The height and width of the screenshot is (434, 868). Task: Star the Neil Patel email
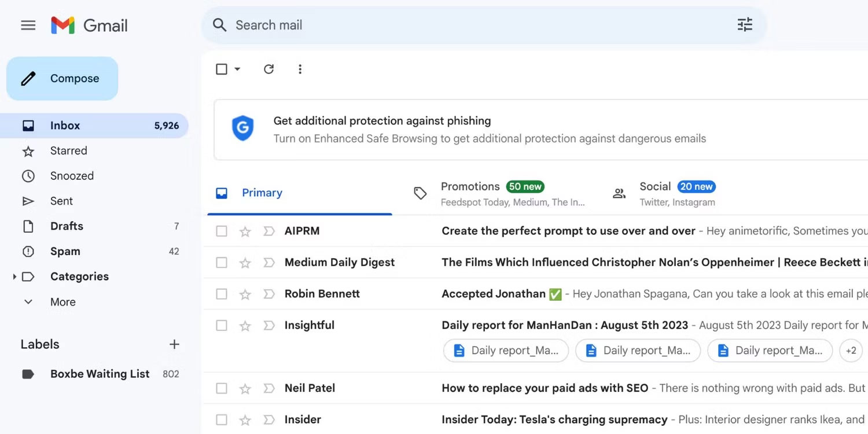click(245, 388)
